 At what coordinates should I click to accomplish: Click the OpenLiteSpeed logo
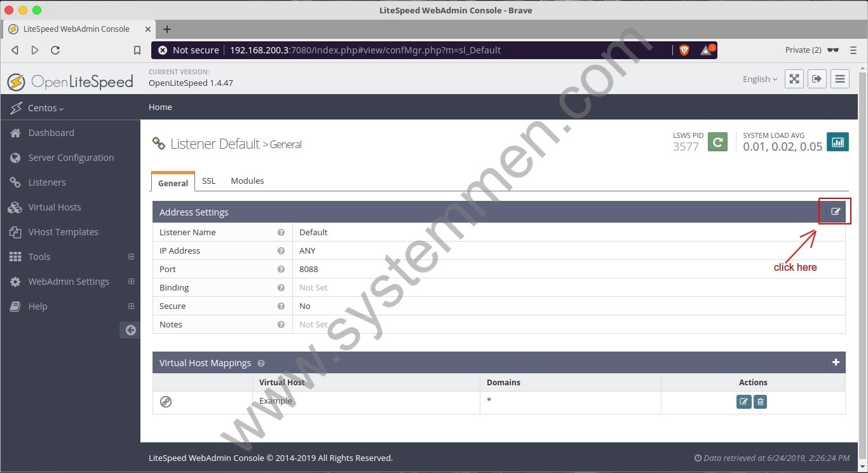(x=70, y=82)
